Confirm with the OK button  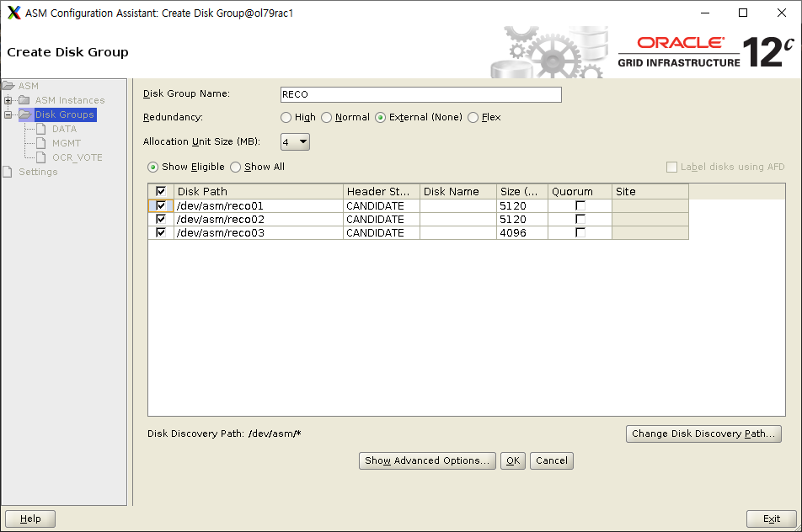pos(512,460)
